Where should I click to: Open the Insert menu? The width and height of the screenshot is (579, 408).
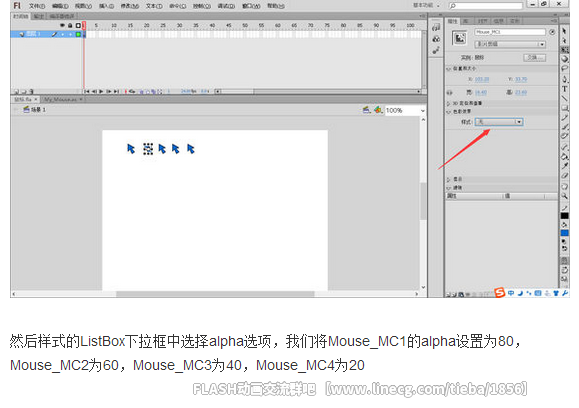click(106, 6)
